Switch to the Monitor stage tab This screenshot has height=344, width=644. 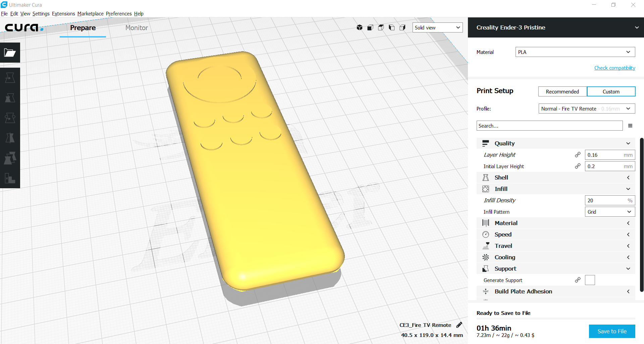tap(137, 28)
